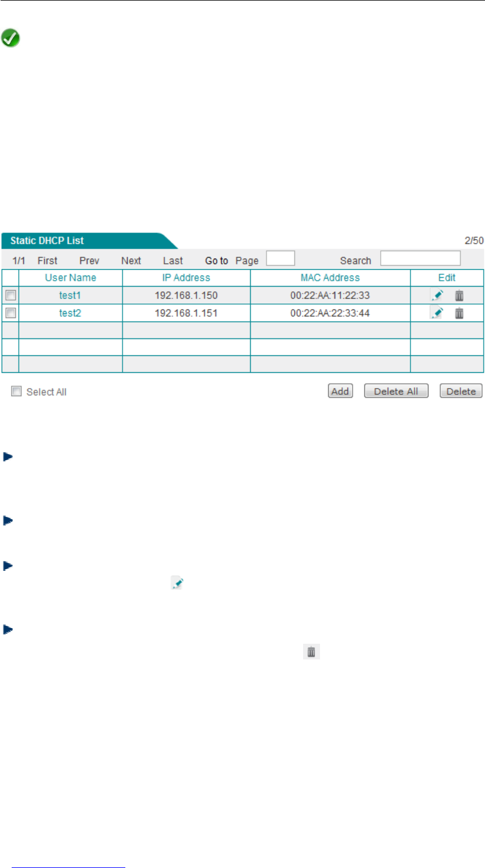Open the test1 user name link
The width and height of the screenshot is (485, 868).
click(x=70, y=295)
